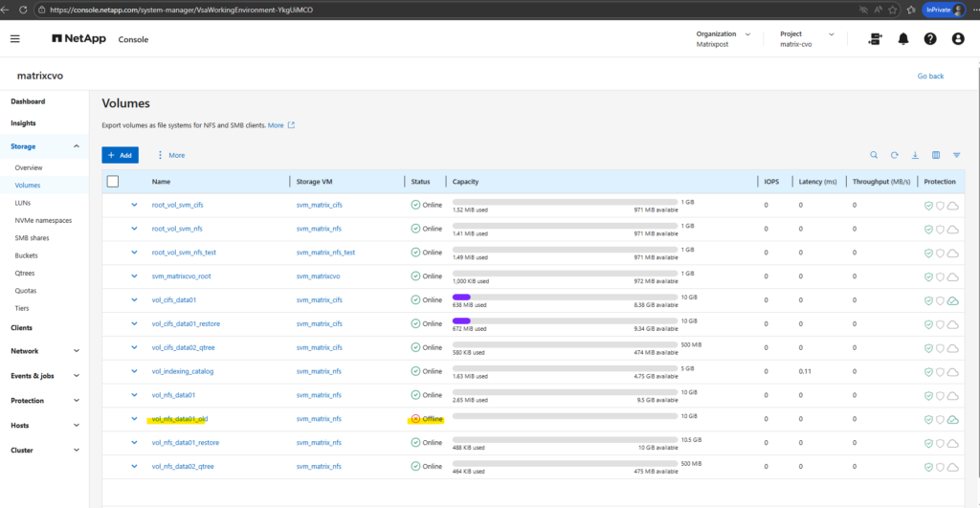This screenshot has width=980, height=508.
Task: Click the notifications bell icon
Action: (x=903, y=39)
